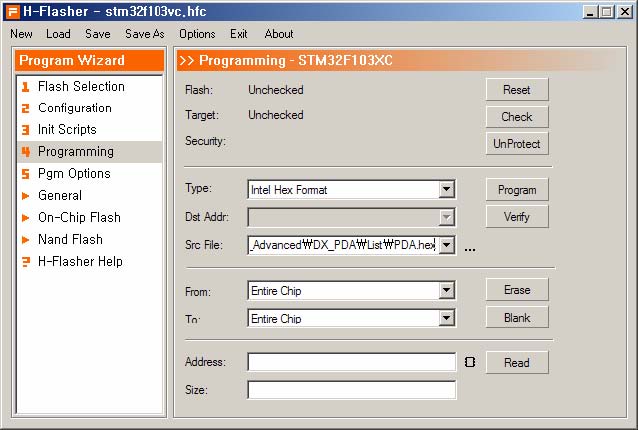Maximize the H-Flasher window

[607, 11]
